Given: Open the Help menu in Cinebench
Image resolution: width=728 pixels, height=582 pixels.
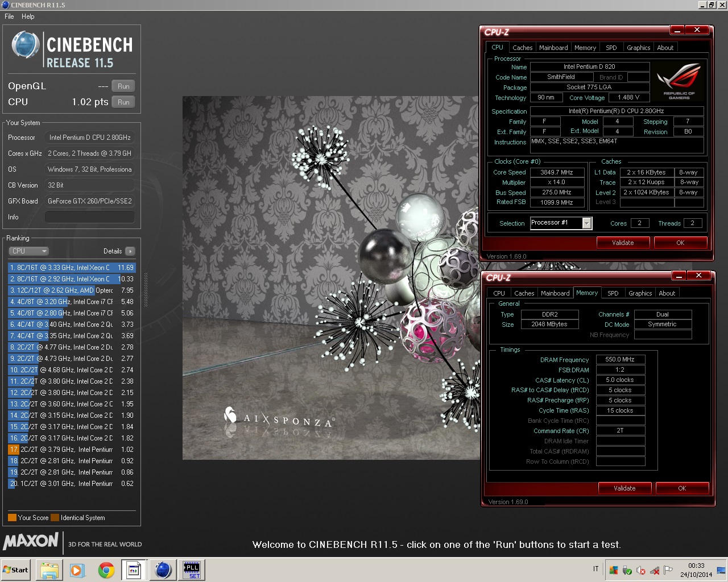Looking at the screenshot, I should click(28, 16).
